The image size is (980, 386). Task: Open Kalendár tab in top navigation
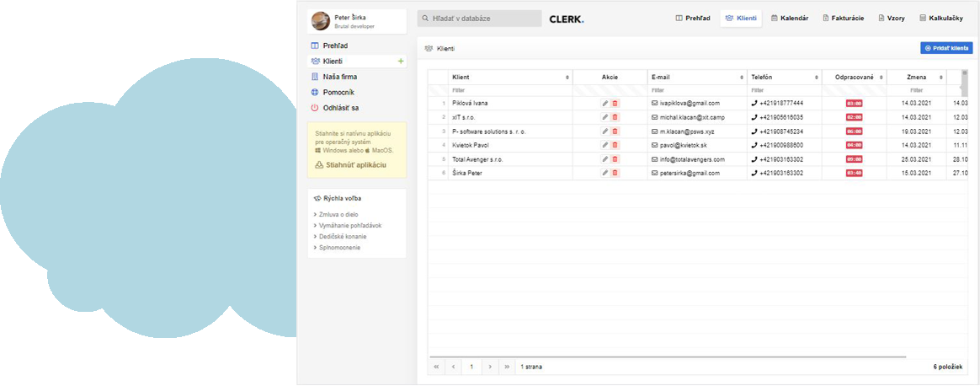(x=790, y=18)
